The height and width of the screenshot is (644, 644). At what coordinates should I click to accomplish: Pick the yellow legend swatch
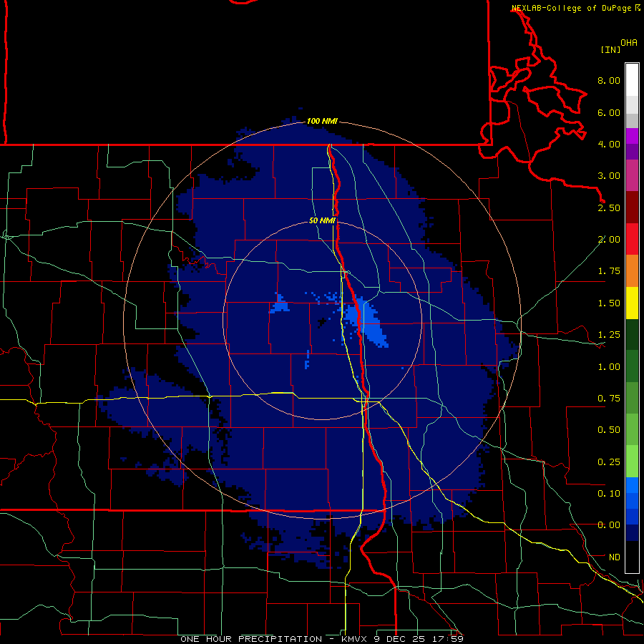click(632, 303)
